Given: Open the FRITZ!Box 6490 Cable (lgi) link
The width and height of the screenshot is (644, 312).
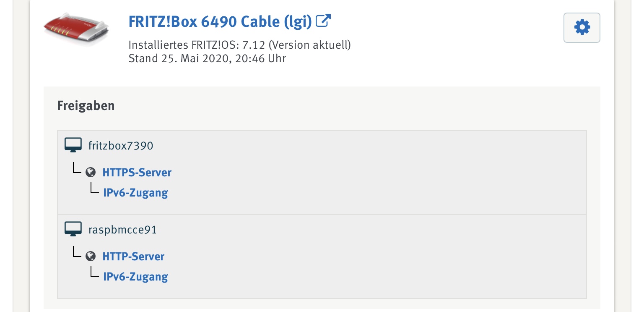Looking at the screenshot, I should coord(220,21).
